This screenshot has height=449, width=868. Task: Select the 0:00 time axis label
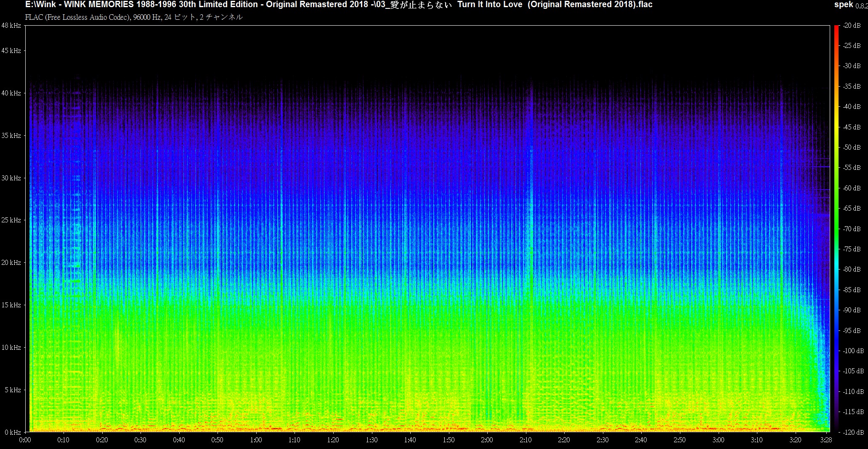[25, 440]
